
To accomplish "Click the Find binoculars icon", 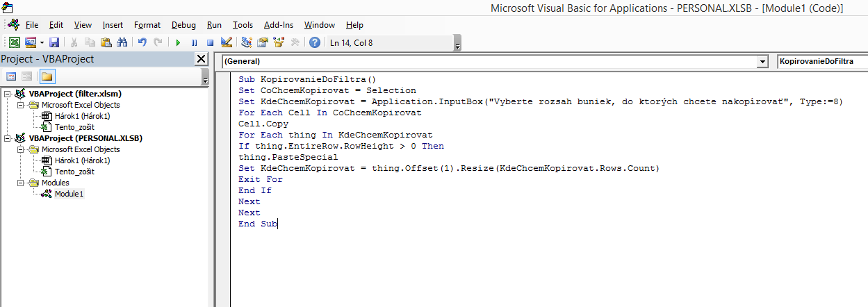I will pyautogui.click(x=122, y=42).
